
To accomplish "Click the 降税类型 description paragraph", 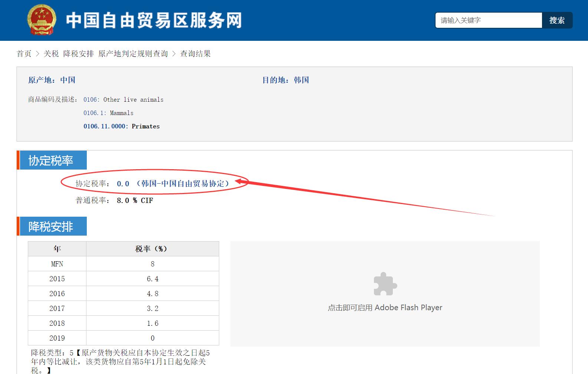I will (x=121, y=361).
